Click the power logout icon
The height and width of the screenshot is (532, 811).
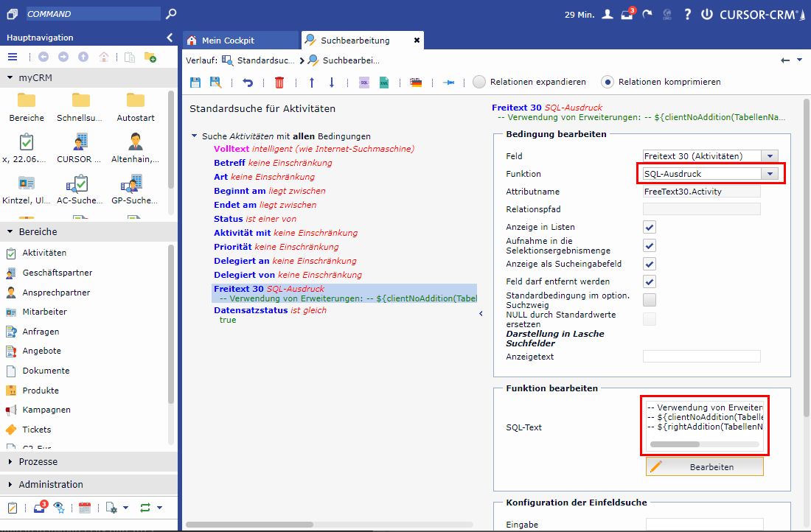[707, 14]
